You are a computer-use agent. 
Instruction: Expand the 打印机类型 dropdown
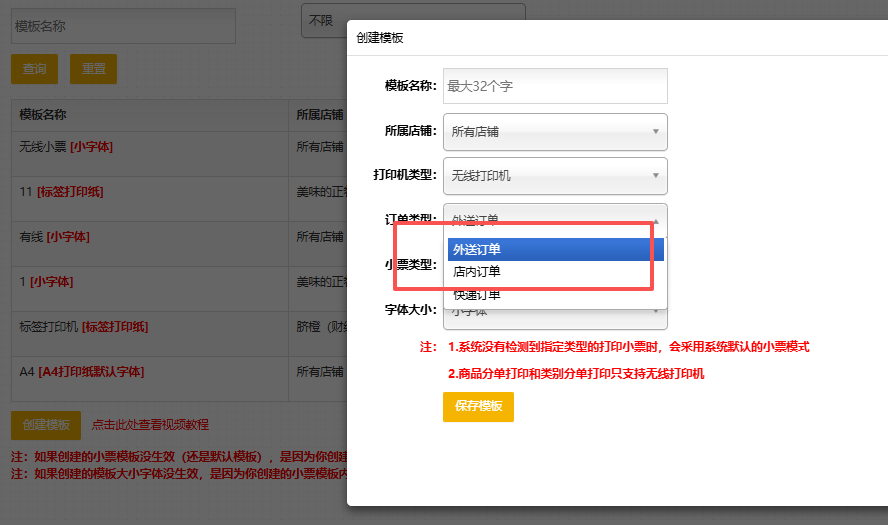[x=555, y=176]
